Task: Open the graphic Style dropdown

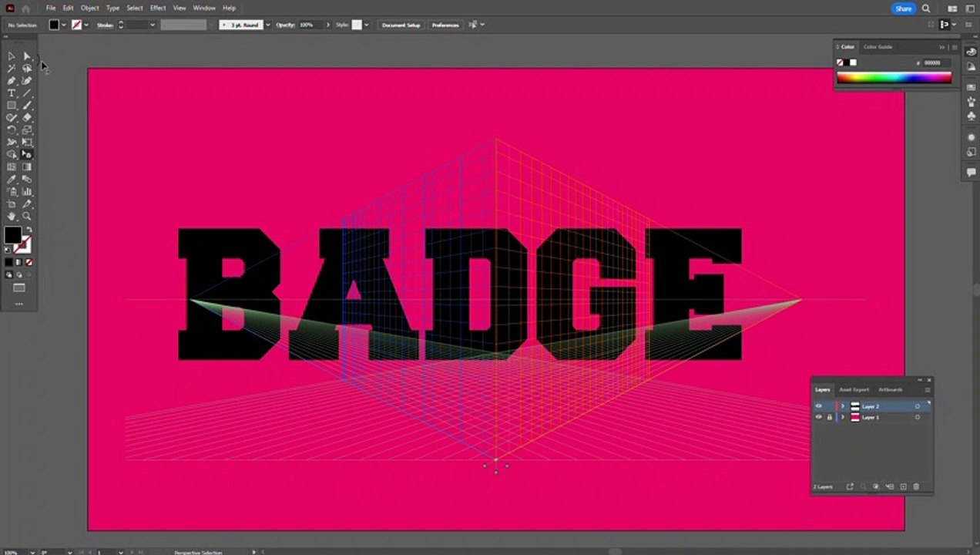Action: pos(366,25)
